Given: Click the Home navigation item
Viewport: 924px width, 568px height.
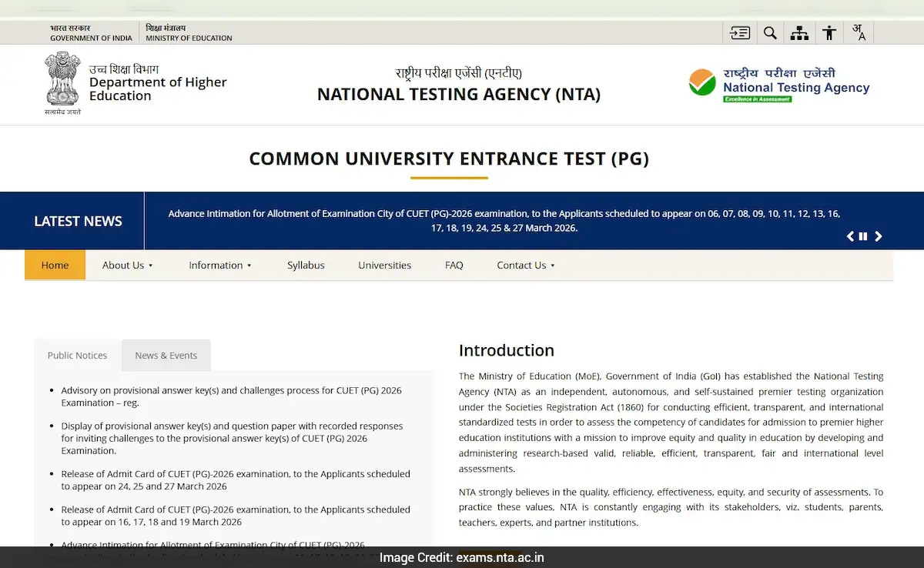Looking at the screenshot, I should click(55, 265).
